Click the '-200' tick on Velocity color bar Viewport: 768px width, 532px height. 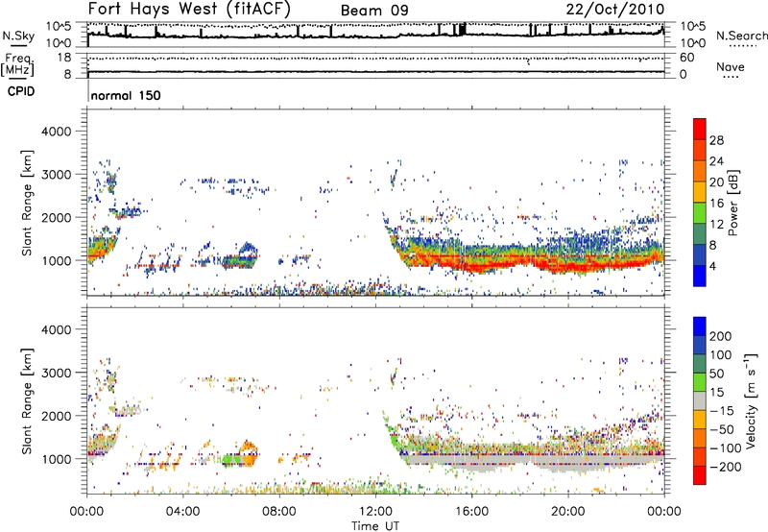726,467
